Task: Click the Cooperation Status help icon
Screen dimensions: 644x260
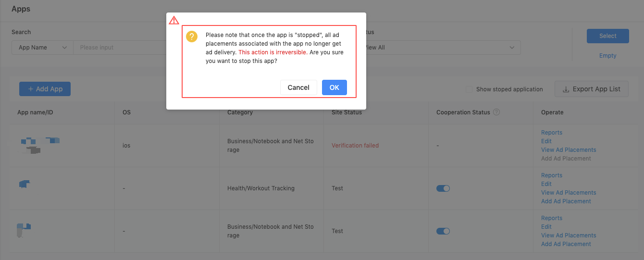Action: (x=496, y=112)
